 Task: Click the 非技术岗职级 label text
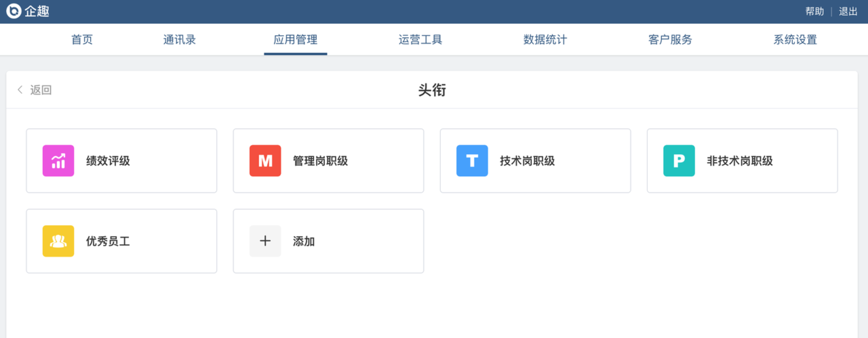(x=739, y=161)
